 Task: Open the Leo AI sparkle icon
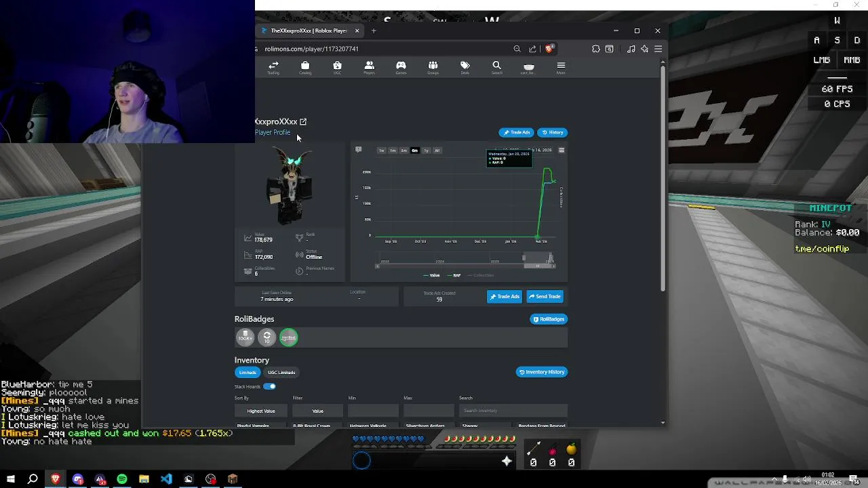(644, 49)
